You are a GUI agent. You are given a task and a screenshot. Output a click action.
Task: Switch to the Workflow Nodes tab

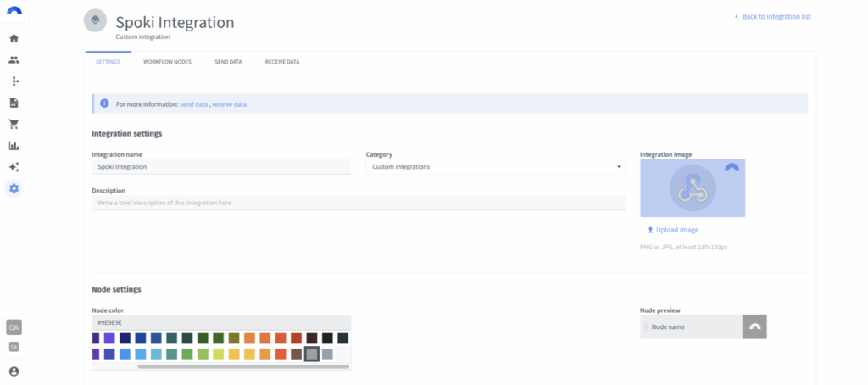point(167,62)
